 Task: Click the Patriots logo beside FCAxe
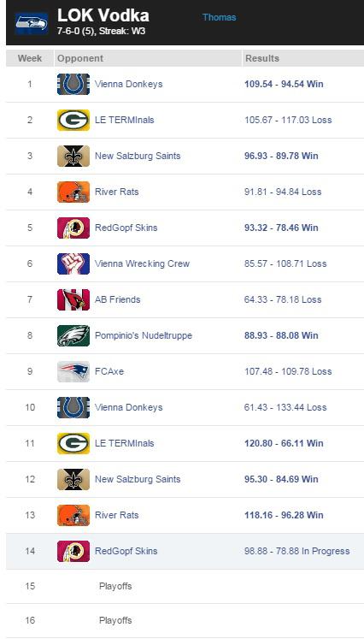click(73, 371)
